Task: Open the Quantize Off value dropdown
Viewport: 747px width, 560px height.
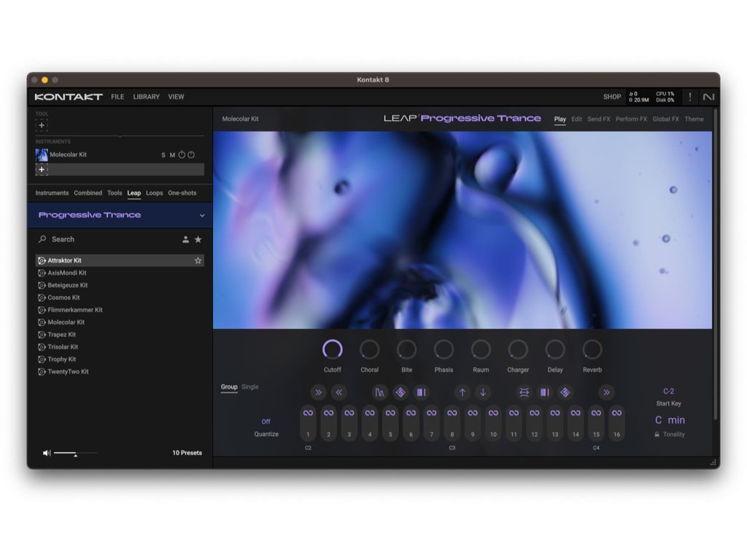Action: (x=266, y=421)
